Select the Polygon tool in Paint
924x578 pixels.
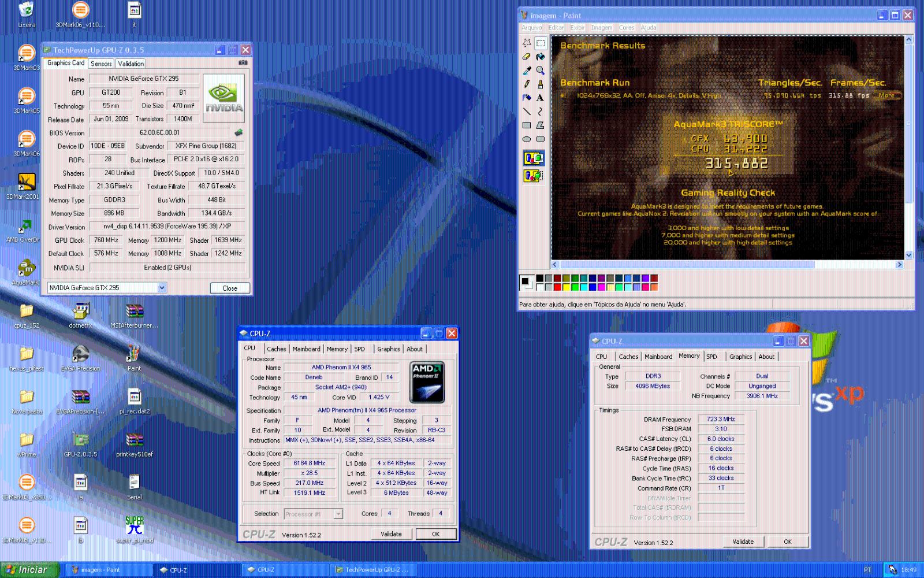click(541, 125)
